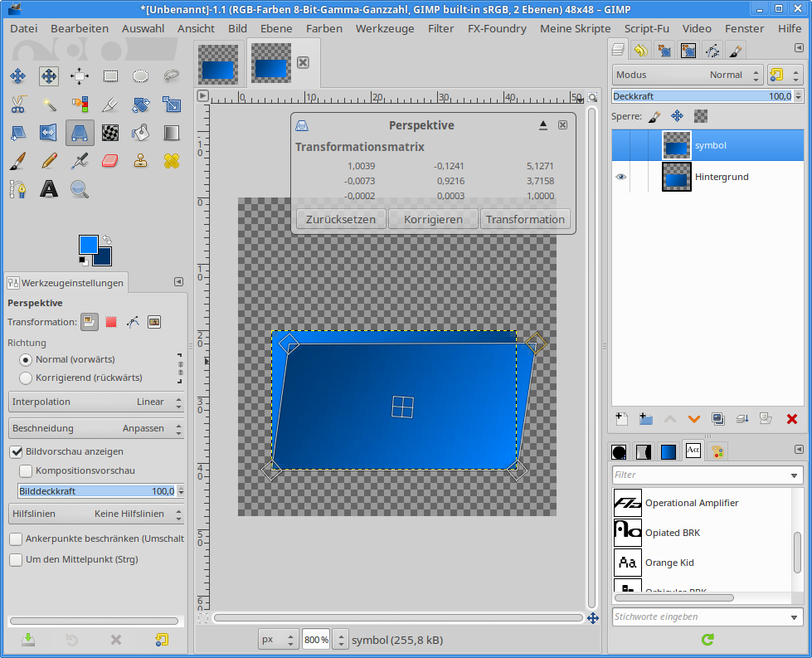
Task: Click the Zoom magnifier tool
Action: click(x=80, y=189)
